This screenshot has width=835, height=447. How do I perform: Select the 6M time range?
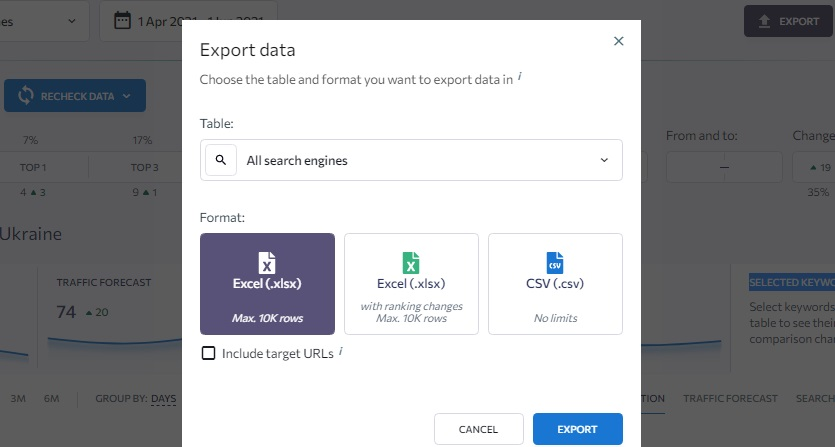(x=51, y=398)
